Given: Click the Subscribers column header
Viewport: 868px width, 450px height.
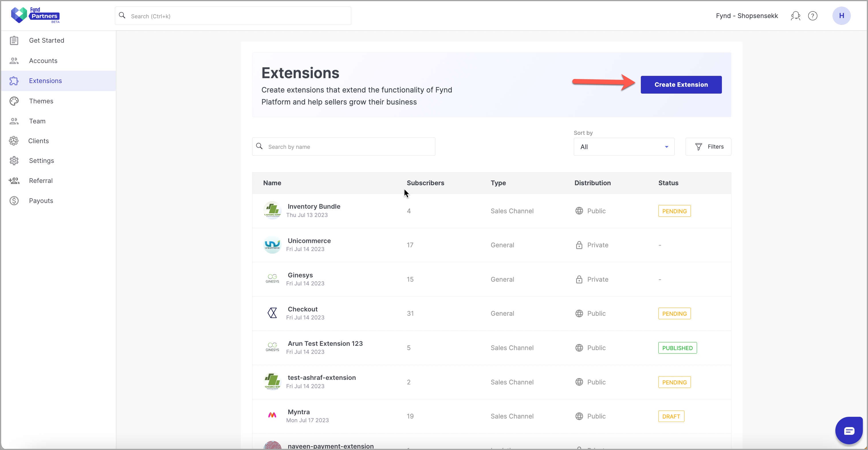Looking at the screenshot, I should pyautogui.click(x=425, y=183).
